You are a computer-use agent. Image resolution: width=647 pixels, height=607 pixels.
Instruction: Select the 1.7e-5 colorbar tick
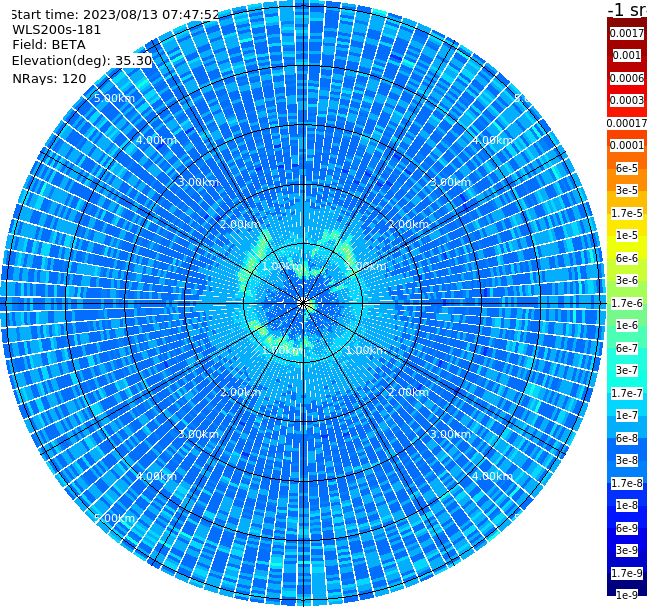[x=627, y=213]
